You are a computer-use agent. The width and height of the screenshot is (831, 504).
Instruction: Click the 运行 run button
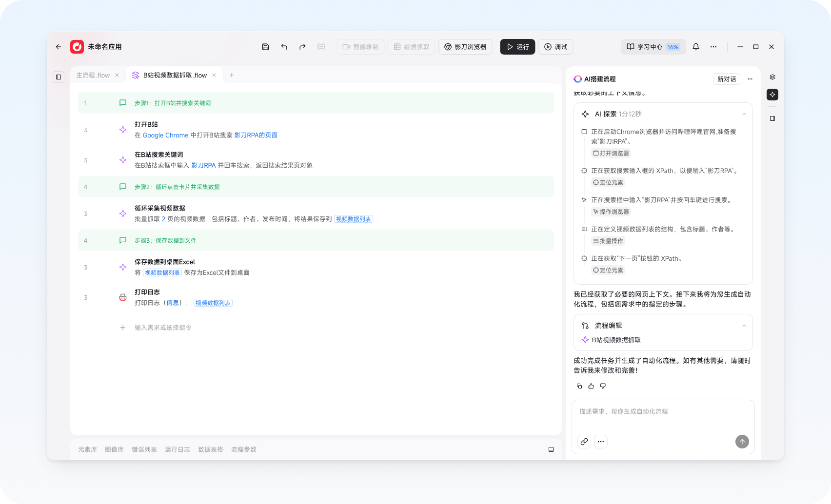(x=517, y=47)
